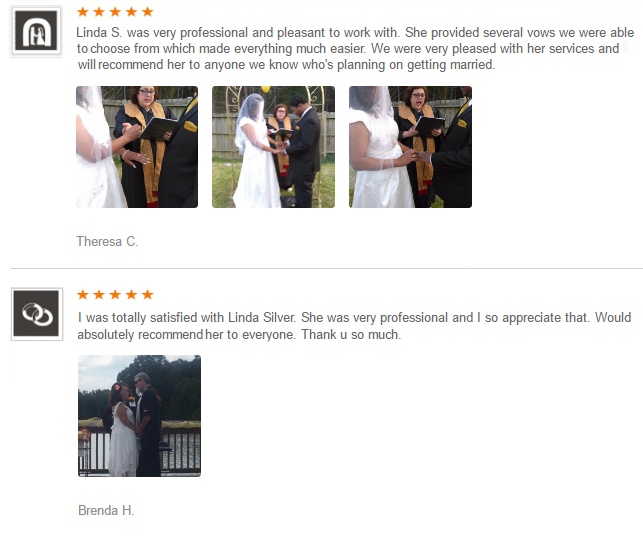Click the wedding arch avatar icon
This screenshot has width=643, height=540.
(36, 31)
